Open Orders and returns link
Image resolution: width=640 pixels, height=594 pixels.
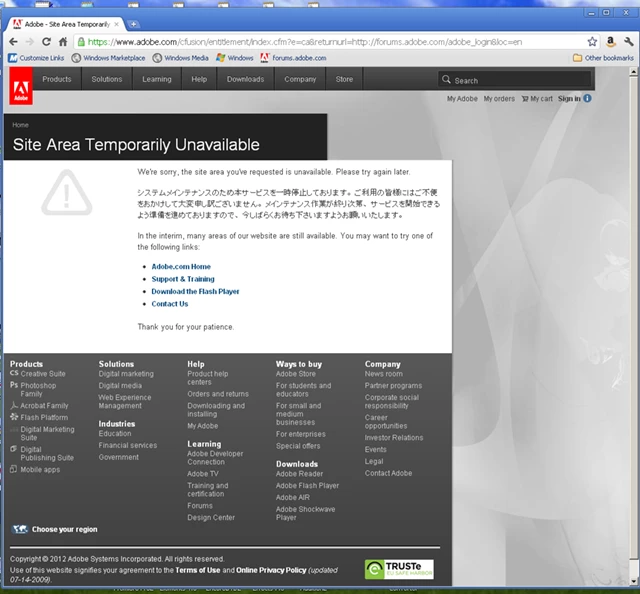point(218,394)
